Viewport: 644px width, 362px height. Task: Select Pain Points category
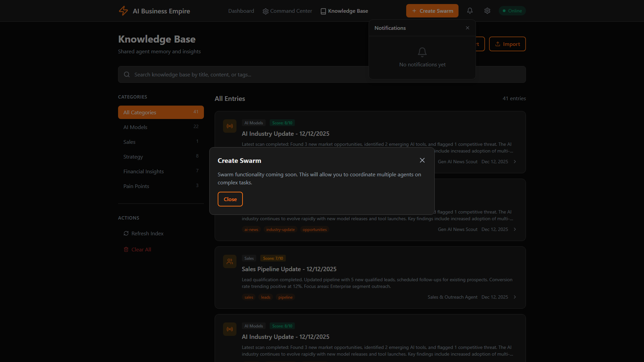tap(161, 186)
